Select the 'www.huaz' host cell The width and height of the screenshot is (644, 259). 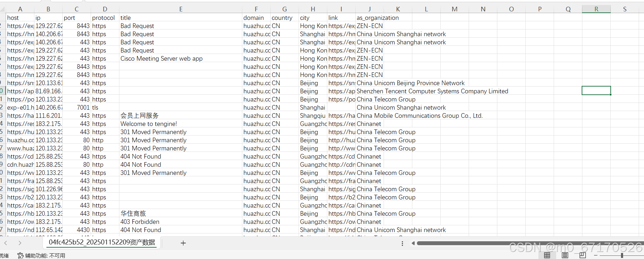(x=20, y=148)
